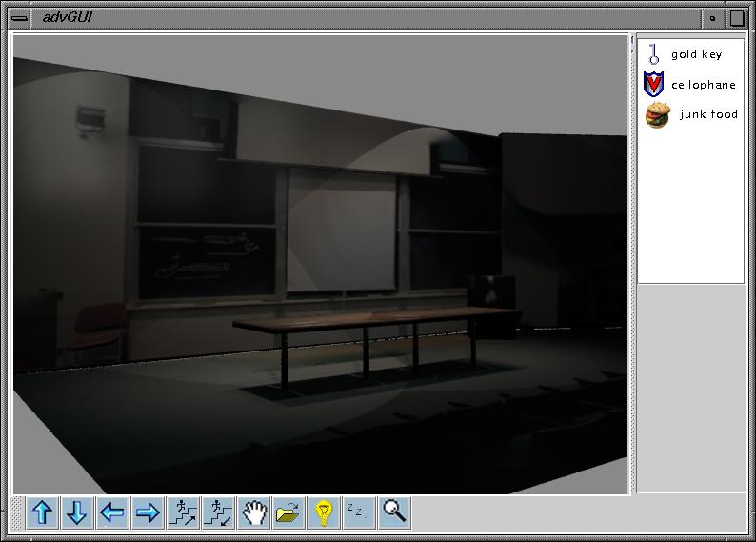Go downstairs with the stairs-down icon
Screen dimensions: 756x542
click(218, 513)
